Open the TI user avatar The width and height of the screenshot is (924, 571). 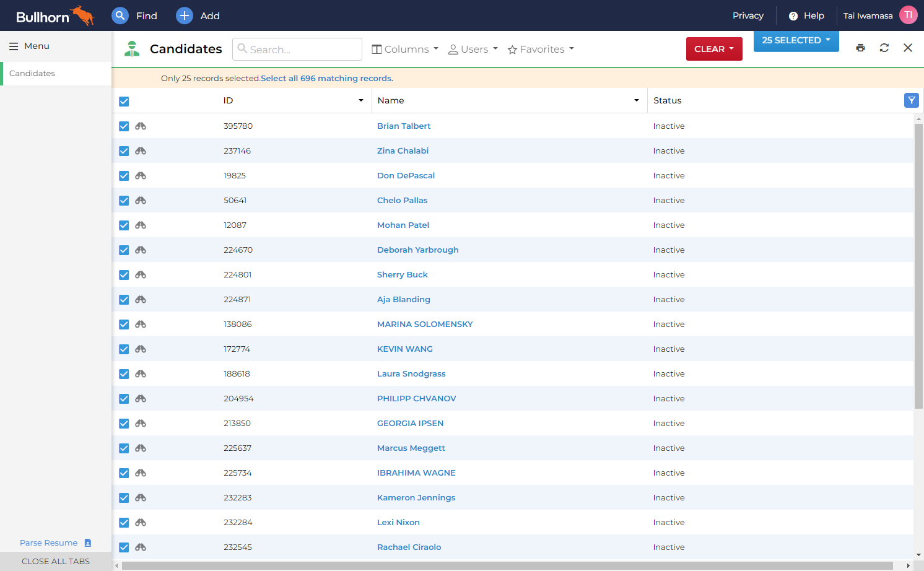click(908, 15)
